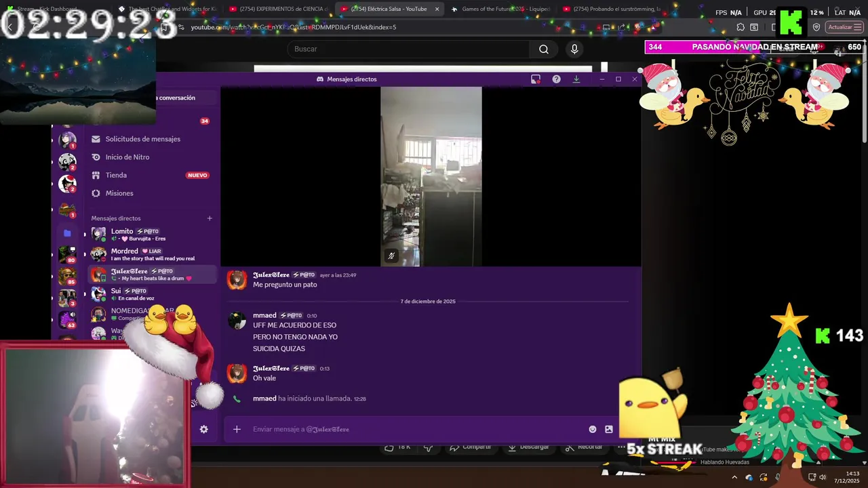The height and width of the screenshot is (488, 868).
Task: Click YouTube Descargar button
Action: tap(528, 447)
